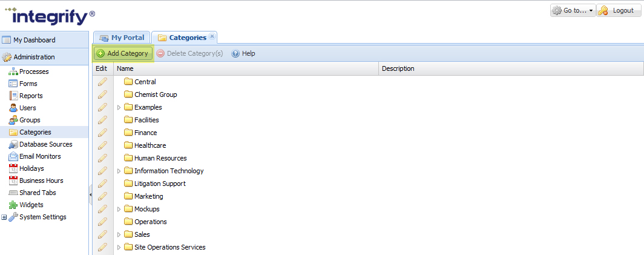This screenshot has height=255, width=644.
Task: Expand the Information Technology category
Action: (119, 171)
